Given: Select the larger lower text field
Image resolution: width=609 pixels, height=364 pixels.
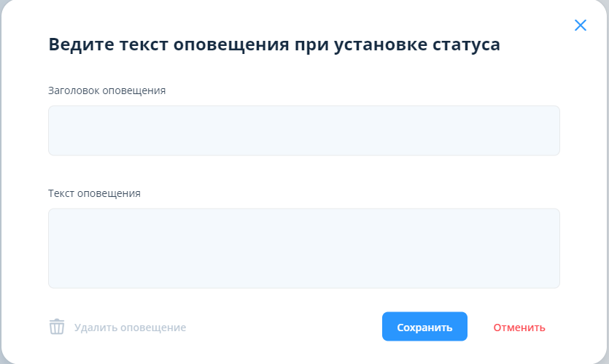Looking at the screenshot, I should pyautogui.click(x=303, y=248).
